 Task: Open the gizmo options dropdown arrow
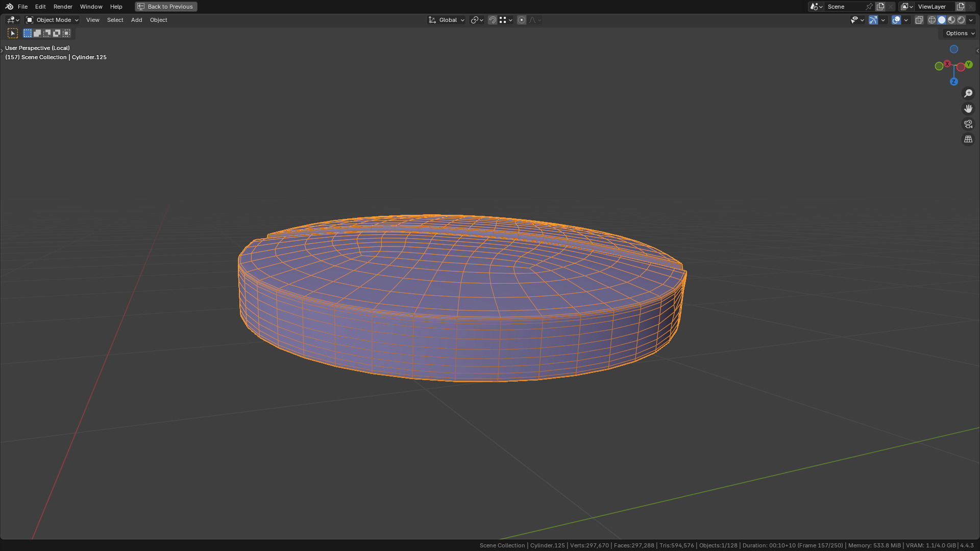[883, 20]
